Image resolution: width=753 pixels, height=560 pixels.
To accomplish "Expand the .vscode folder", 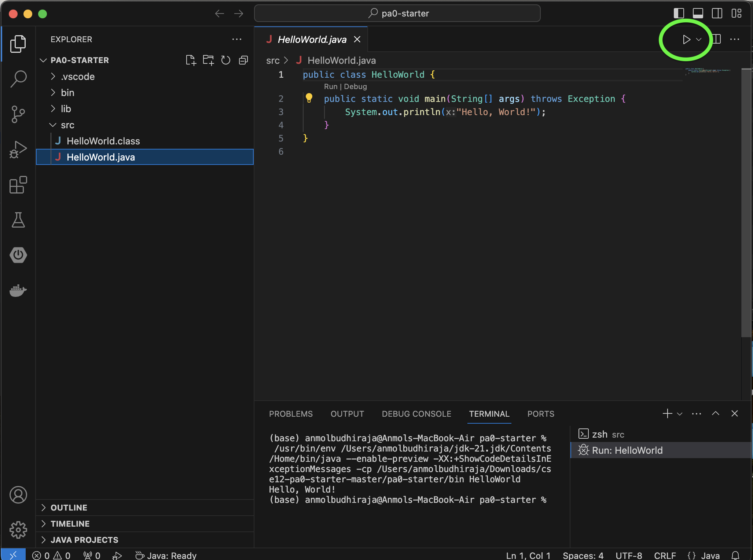I will click(x=144, y=77).
